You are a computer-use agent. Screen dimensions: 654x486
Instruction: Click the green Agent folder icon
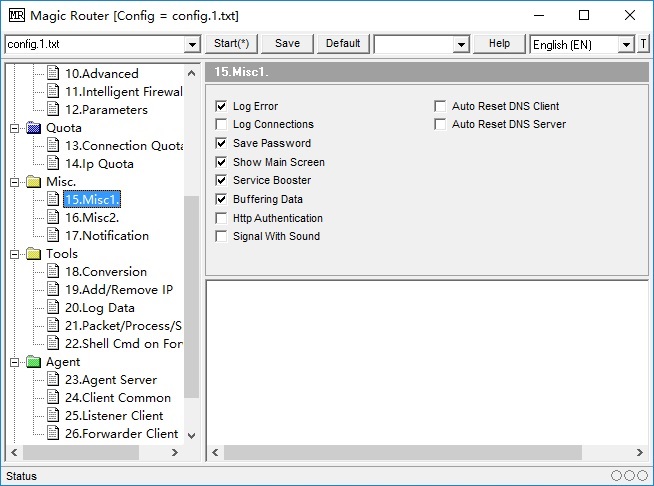(x=34, y=362)
